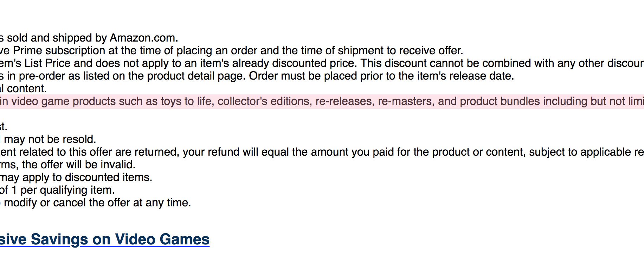This screenshot has height=262, width=644.
Task: Click the List Price discount terms line
Action: tap(322, 63)
